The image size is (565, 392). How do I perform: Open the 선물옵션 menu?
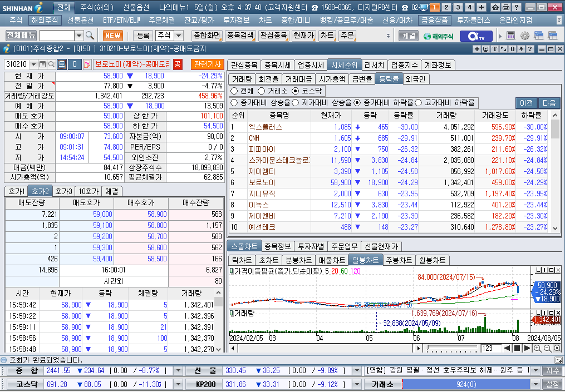80,21
